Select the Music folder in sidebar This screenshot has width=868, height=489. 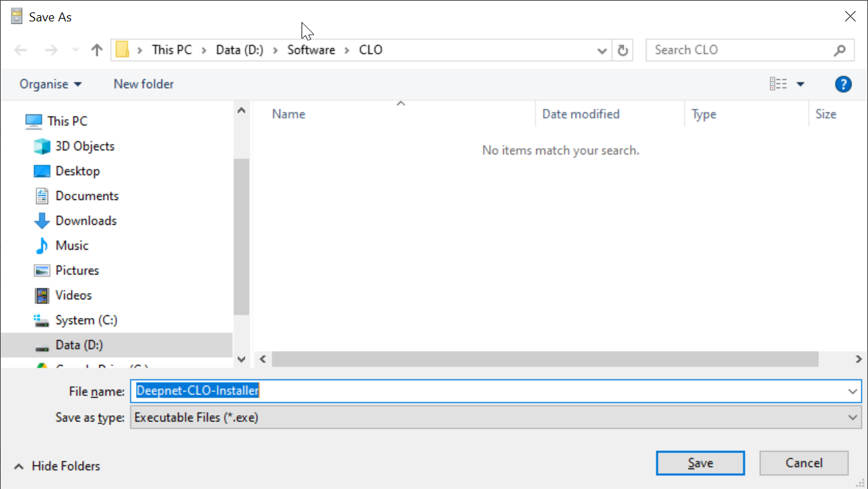[72, 246]
